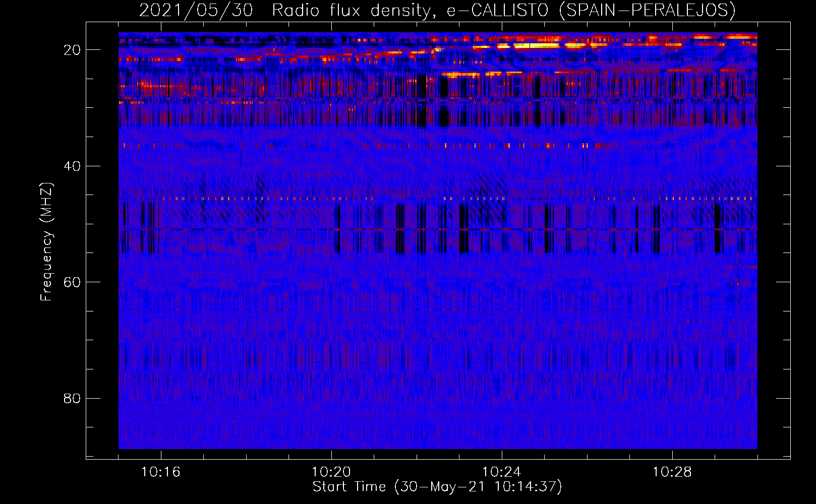Screen dimensions: 816x504
Task: Click the plot title "Radio flux density, e-CALLISTO (SPAIN-PERALEJOS)"
Action: (503, 10)
